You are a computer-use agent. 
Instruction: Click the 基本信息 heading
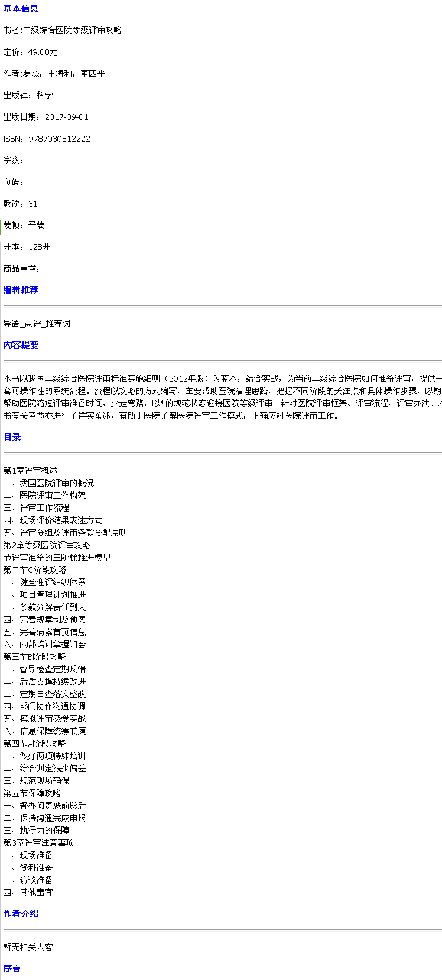pos(21,9)
